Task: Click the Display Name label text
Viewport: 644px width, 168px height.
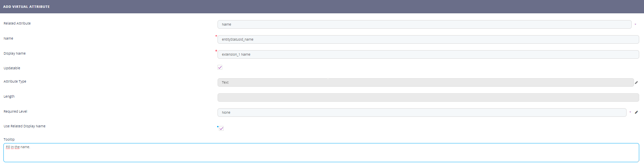Action: coord(15,54)
